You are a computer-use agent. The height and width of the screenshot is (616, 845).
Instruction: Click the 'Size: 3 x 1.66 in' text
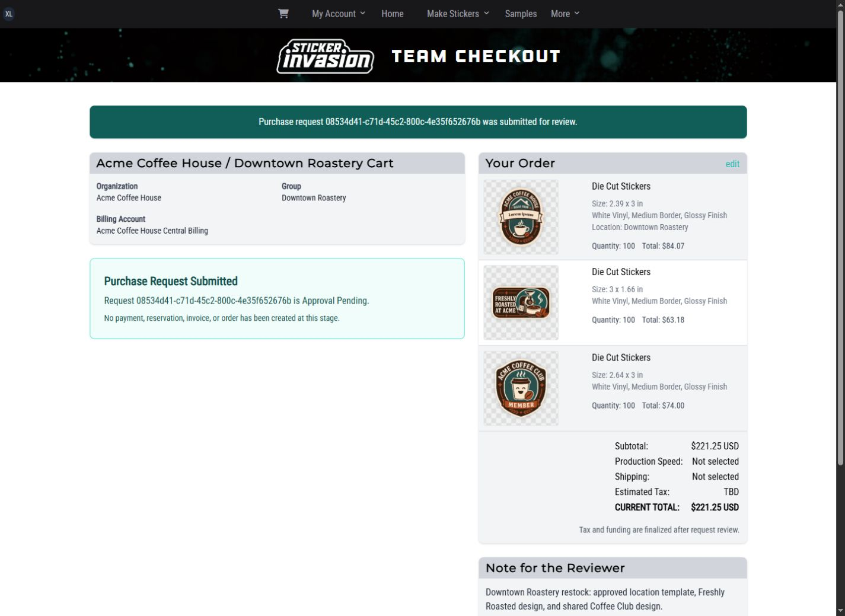[x=617, y=289]
